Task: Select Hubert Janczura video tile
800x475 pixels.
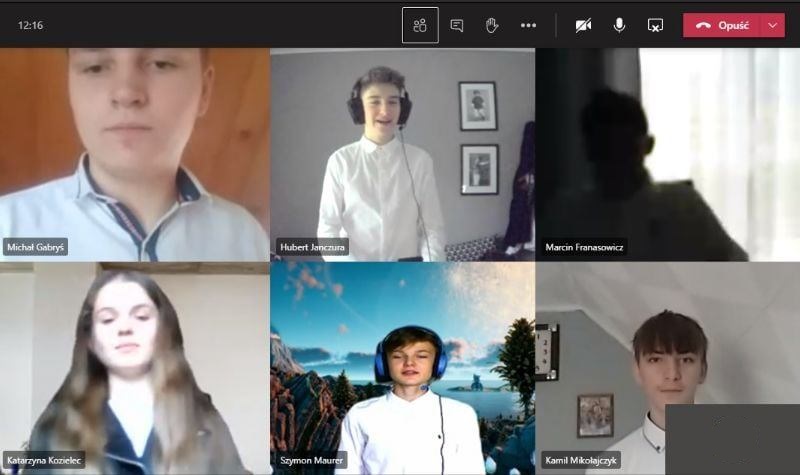Action: click(x=403, y=155)
